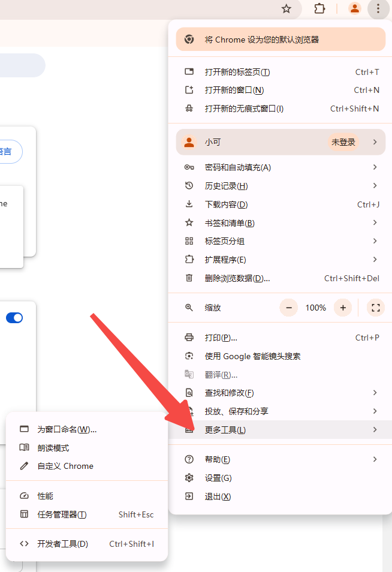Image resolution: width=392 pixels, height=572 pixels.
Task: Click the star icon beside 书签和清单
Action: (189, 222)
